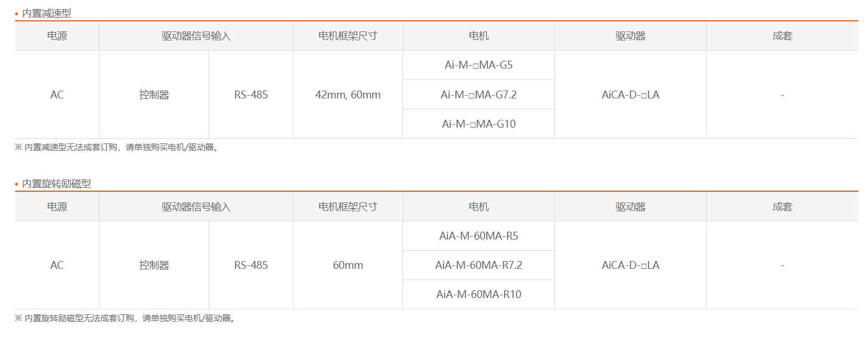The width and height of the screenshot is (868, 338).
Task: Click 驱动器信号输入 header in the 内置旋转励磁型 table
Action: click(x=196, y=206)
